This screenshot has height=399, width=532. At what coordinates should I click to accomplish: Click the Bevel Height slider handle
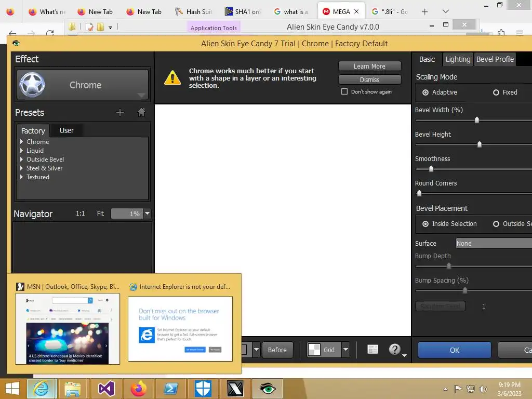pos(480,144)
